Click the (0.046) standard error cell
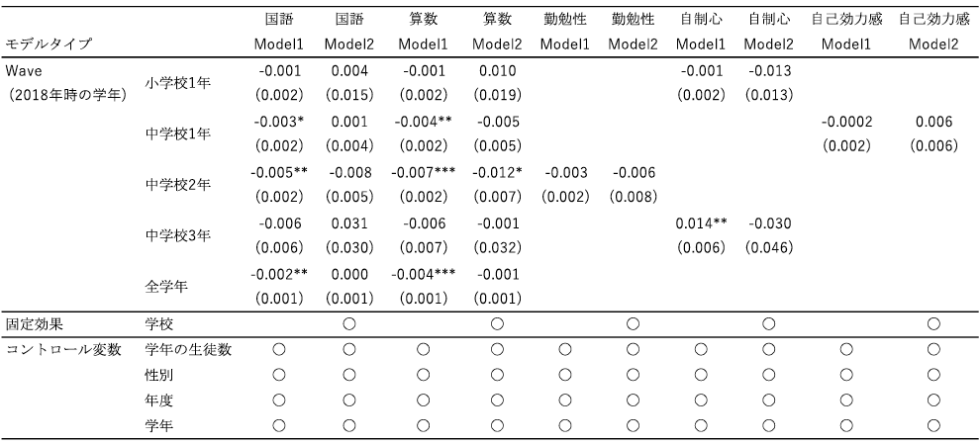 [769, 248]
